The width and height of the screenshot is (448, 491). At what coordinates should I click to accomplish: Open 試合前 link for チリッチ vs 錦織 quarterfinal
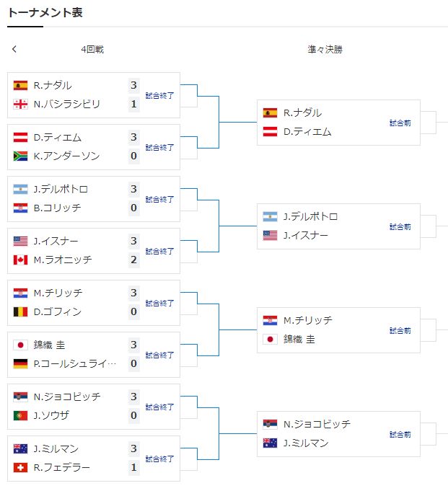coord(400,331)
